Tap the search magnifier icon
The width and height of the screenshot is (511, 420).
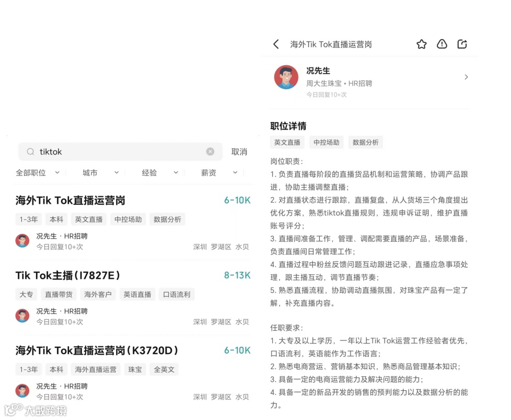(30, 151)
